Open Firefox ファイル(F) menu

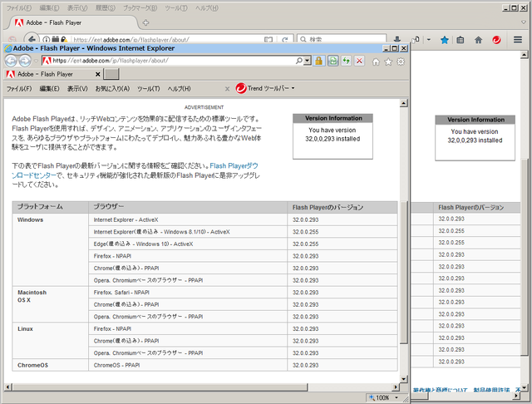coord(19,7)
